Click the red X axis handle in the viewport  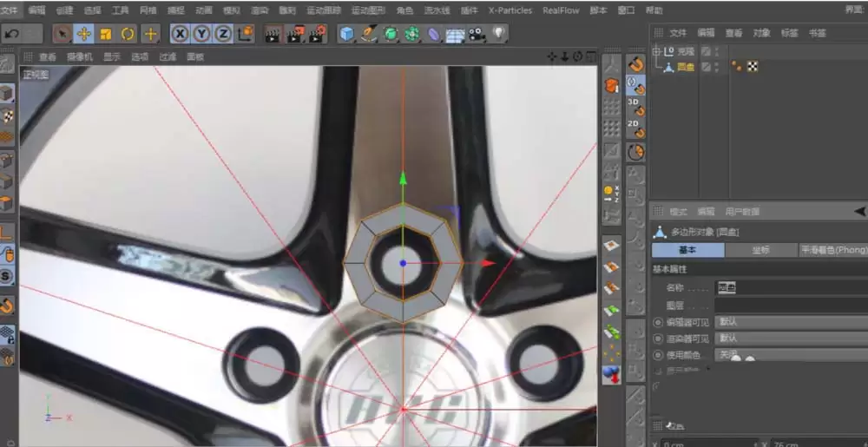pyautogui.click(x=488, y=263)
